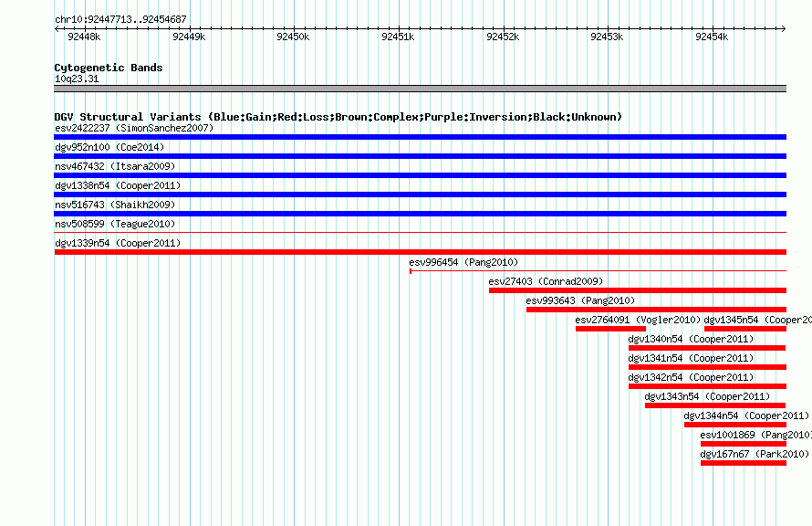
Task: Open the nsv516743 (Shaikh2009) label
Action: (115, 205)
